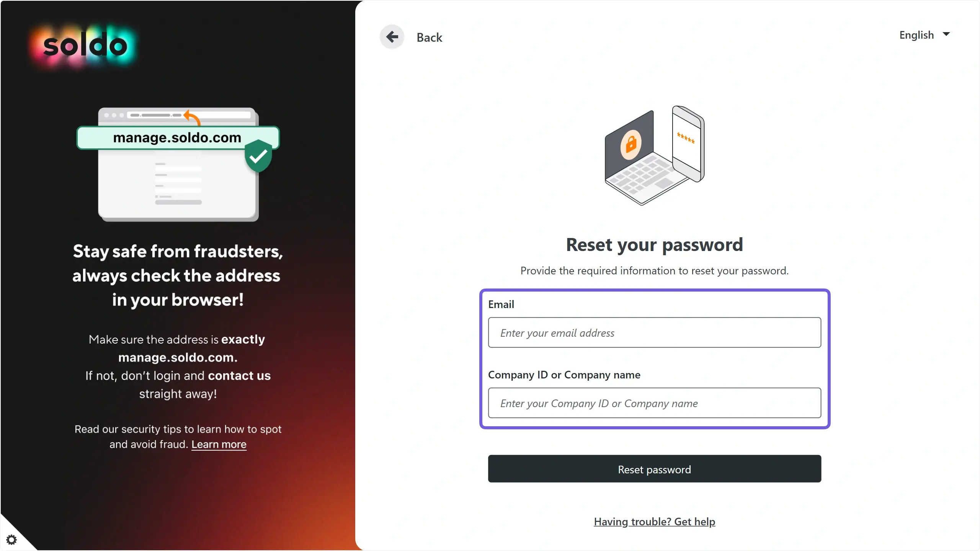
Task: Expand the language selector arrow
Action: pos(946,34)
